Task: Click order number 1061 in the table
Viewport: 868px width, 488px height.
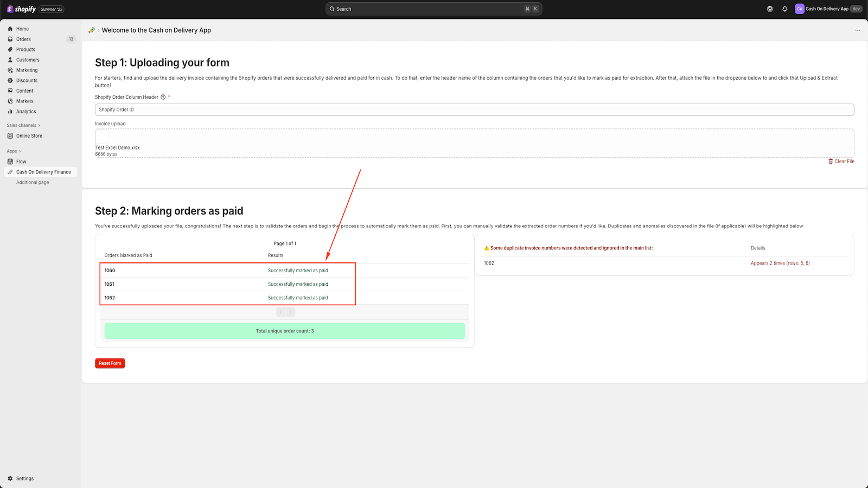Action: (110, 284)
